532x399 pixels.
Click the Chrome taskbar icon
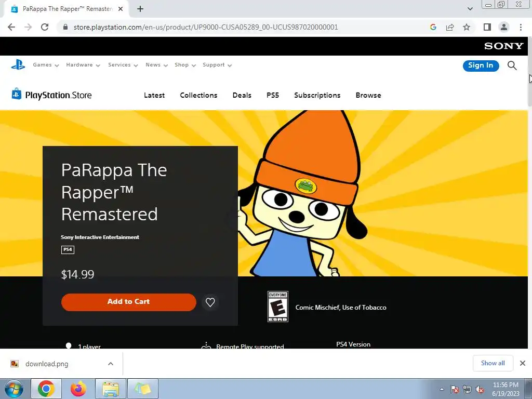click(x=46, y=389)
